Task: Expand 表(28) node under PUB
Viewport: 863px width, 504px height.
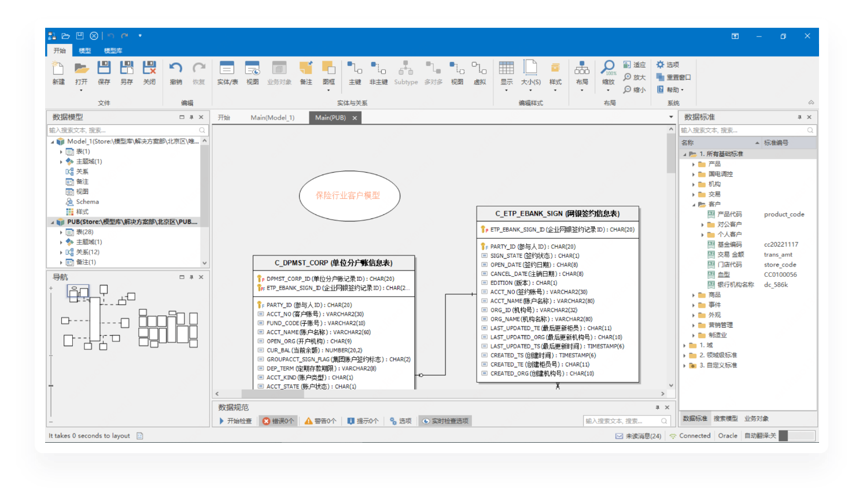Action: [x=61, y=232]
